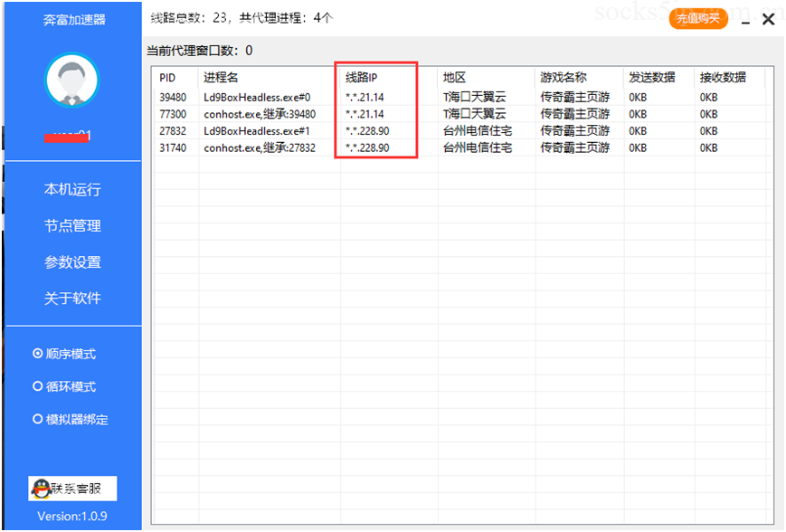Minimize the accelerator window
This screenshot has width=786, height=532.
point(743,19)
